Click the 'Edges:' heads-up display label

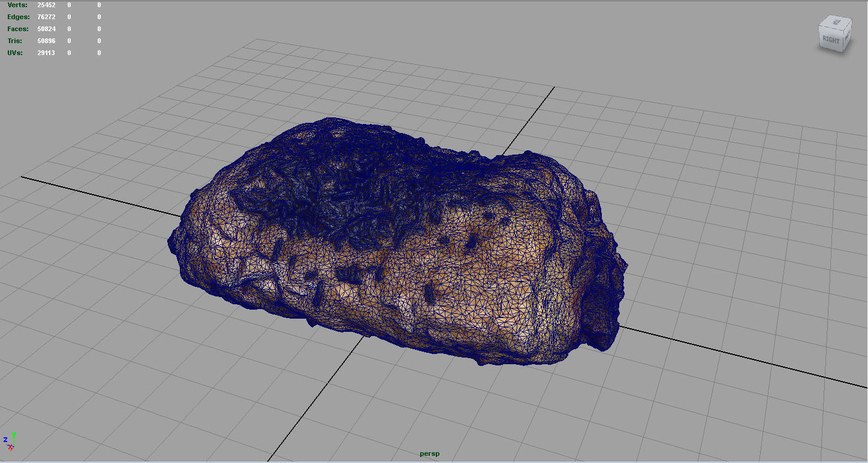click(x=18, y=17)
